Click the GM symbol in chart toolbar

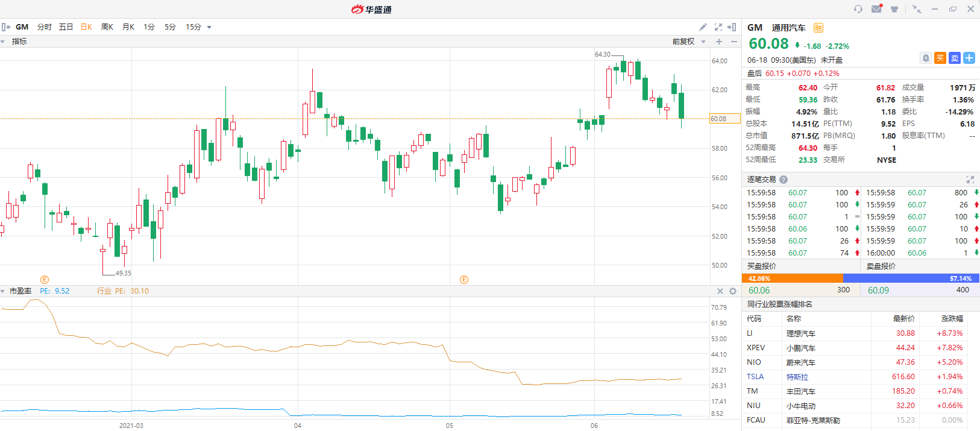(x=22, y=27)
